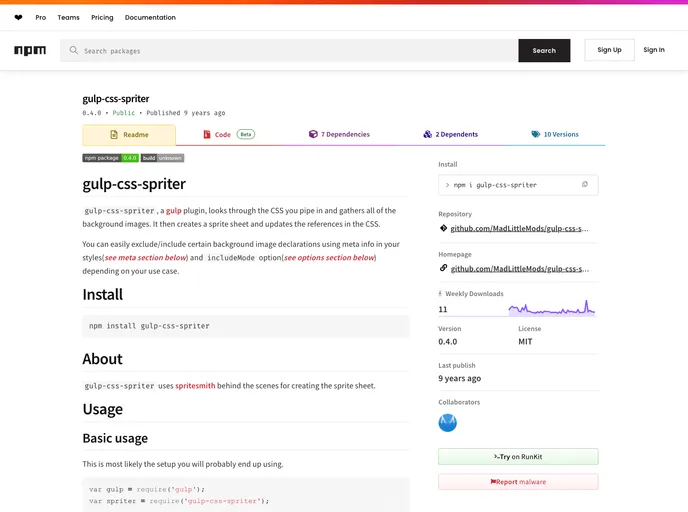688x512 pixels.
Task: Focus the Search packages input field
Action: pos(289,50)
